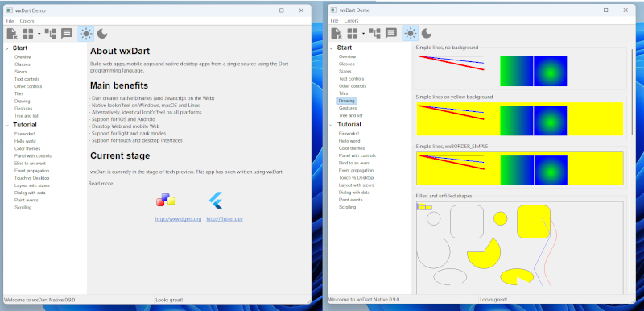Click 'Welcome to wxDart Native 0.9.0' status, right window
The image size is (644, 311).
tap(364, 300)
